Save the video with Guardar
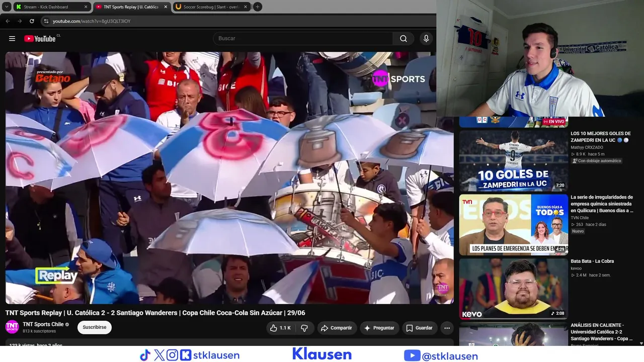Screen dimensions: 644x362 (x=420, y=328)
